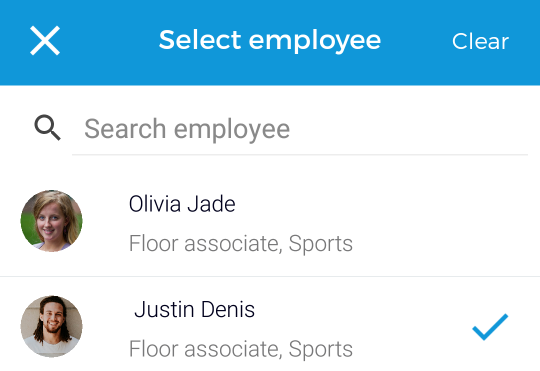
Task: Clear the current employee selection
Action: tap(480, 41)
